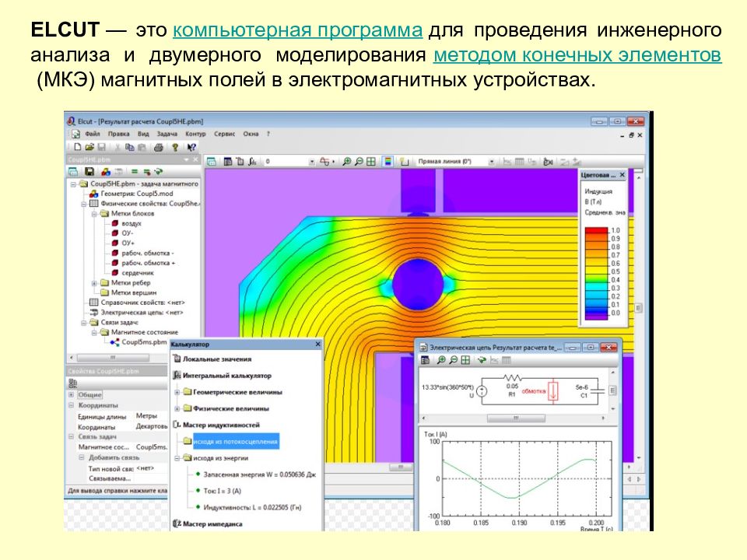
Task: Click the Copy icon in main toolbar
Action: (129, 147)
